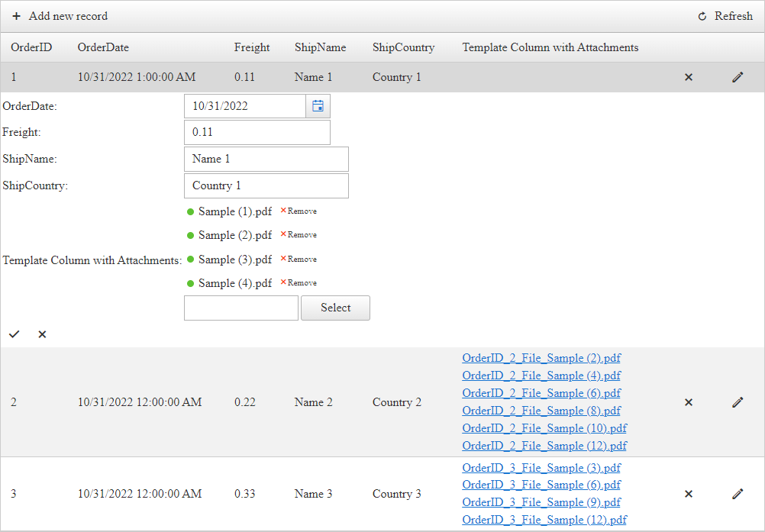This screenshot has height=532, width=765.
Task: Click the Select file button
Action: (336, 308)
